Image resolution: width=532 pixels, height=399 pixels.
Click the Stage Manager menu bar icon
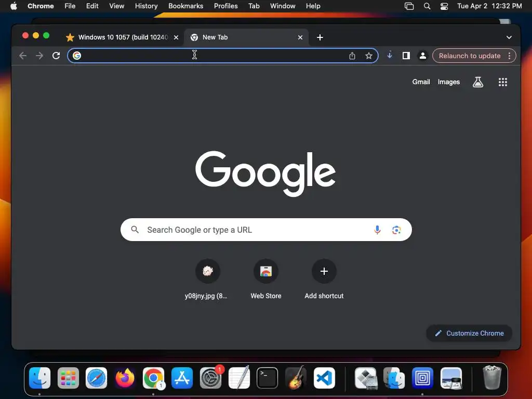click(409, 6)
